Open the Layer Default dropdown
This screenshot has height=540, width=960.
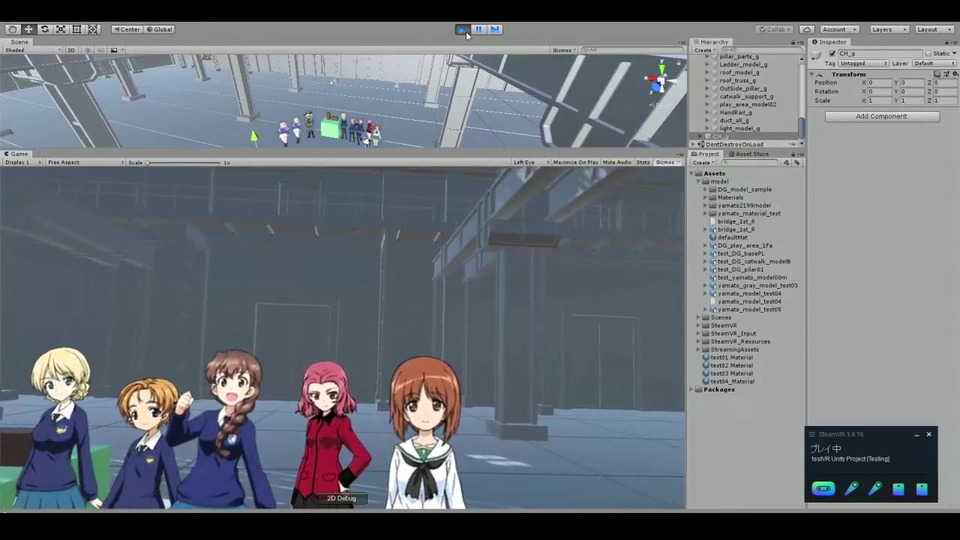tap(934, 63)
